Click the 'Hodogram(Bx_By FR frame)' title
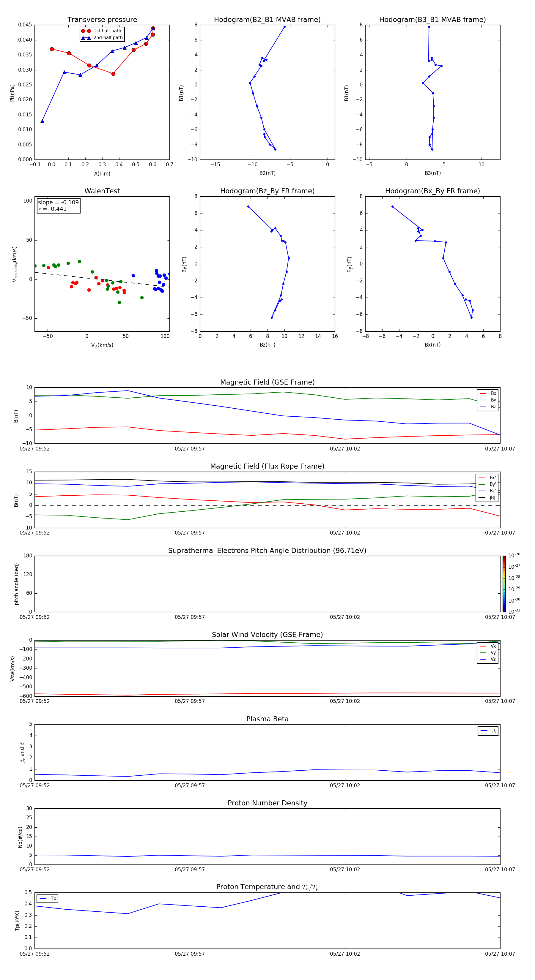The image size is (535, 980). pos(432,191)
